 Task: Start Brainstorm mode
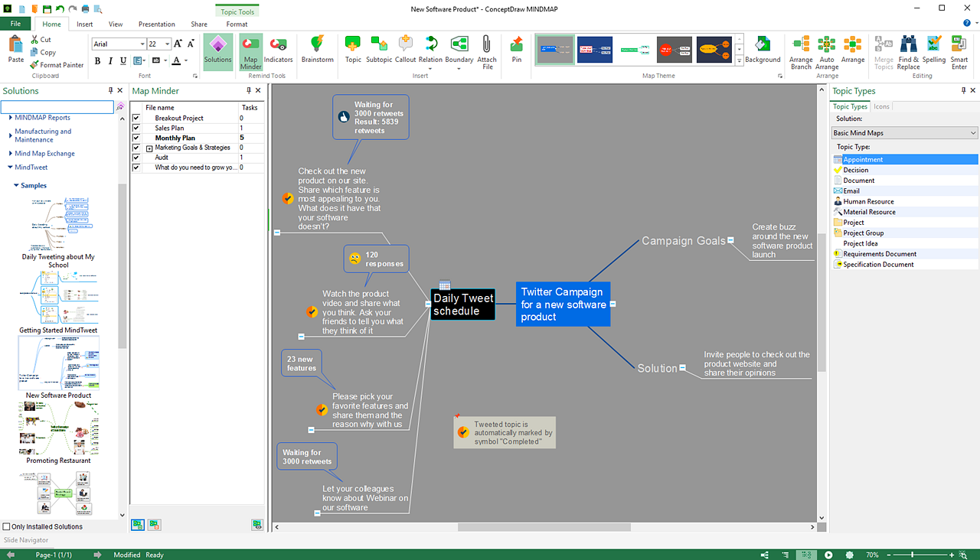(317, 49)
